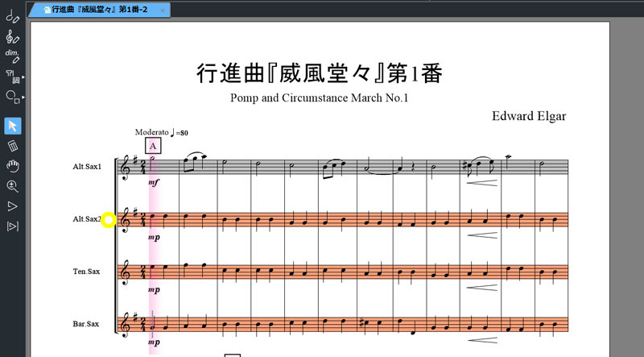The height and width of the screenshot is (357, 644).
Task: Click the Moderato tempo marking
Action: click(x=162, y=132)
